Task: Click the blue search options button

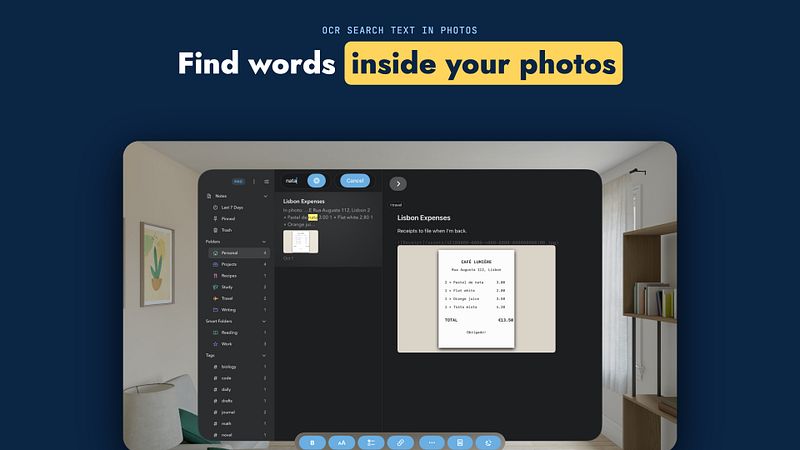Action: coord(316,181)
